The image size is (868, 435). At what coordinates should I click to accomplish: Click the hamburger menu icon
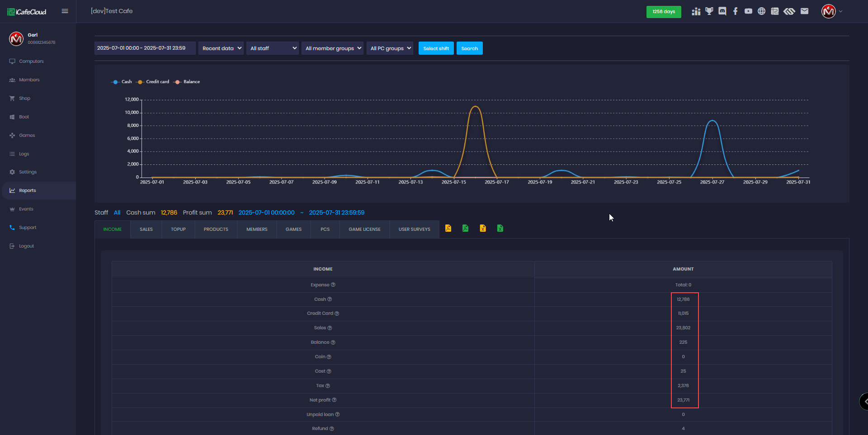click(65, 11)
